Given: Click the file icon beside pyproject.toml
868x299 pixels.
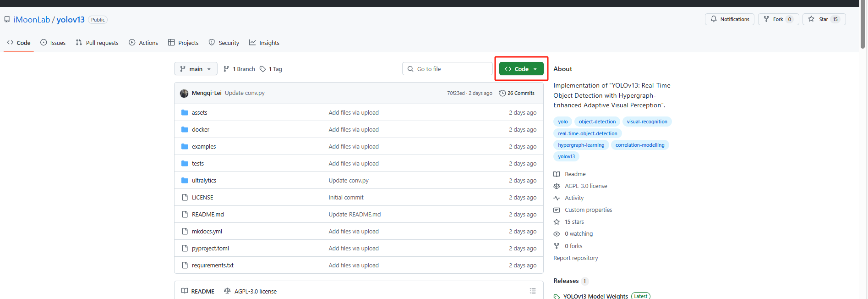Looking at the screenshot, I should pos(185,249).
